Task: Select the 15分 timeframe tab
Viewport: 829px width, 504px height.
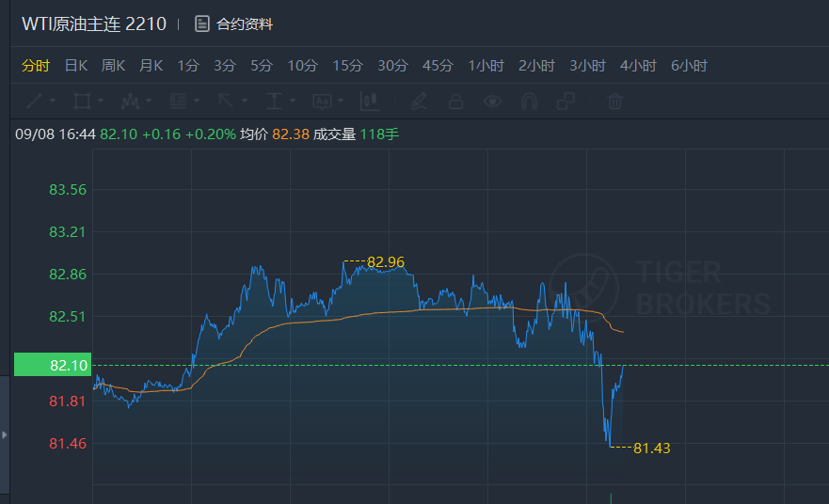Action: [347, 66]
